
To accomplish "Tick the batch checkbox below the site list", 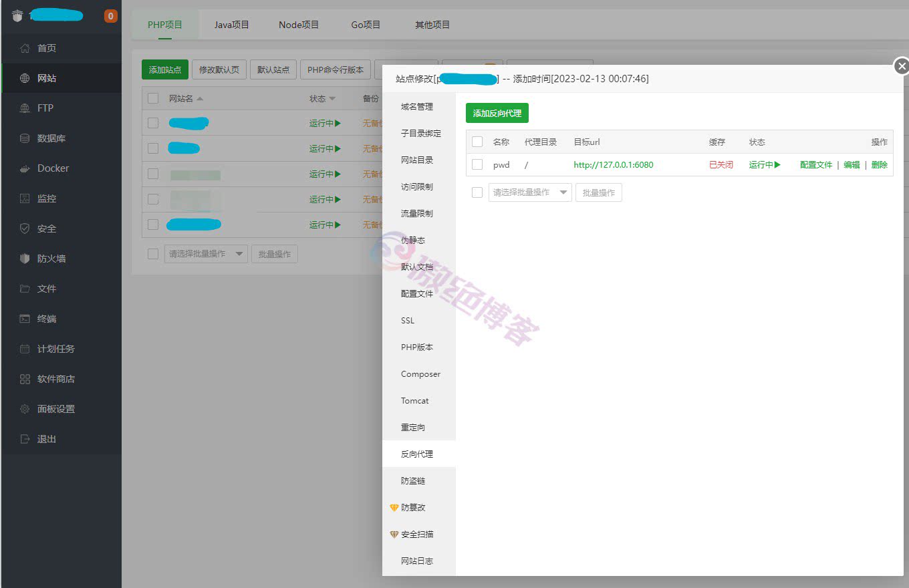I will [153, 254].
